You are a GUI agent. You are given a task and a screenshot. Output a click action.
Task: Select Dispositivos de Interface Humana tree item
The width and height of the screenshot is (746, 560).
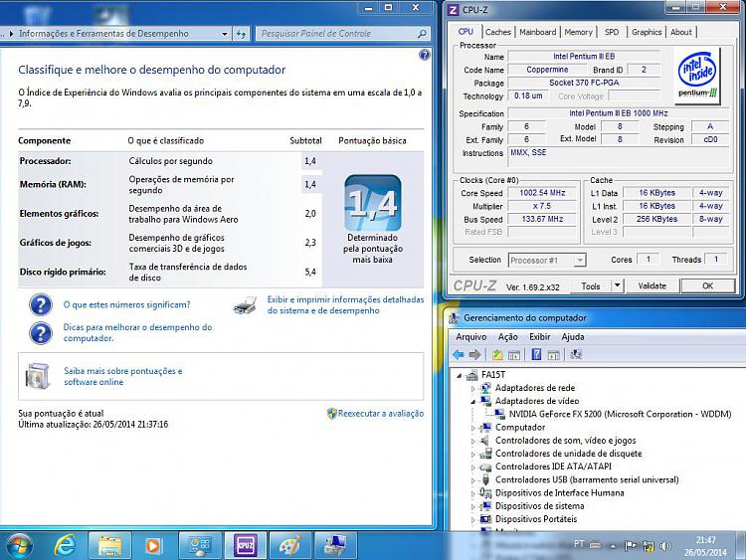tap(559, 493)
